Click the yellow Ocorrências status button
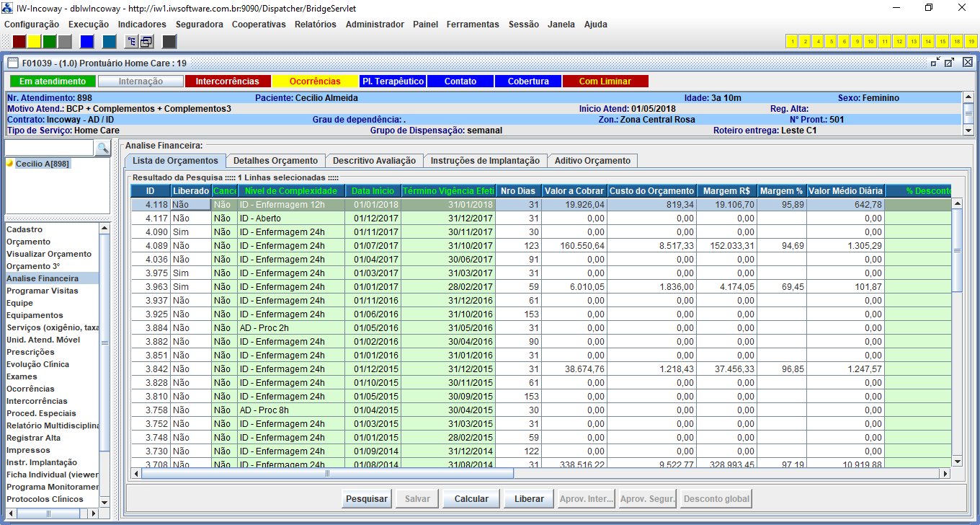The image size is (980, 525). click(315, 81)
